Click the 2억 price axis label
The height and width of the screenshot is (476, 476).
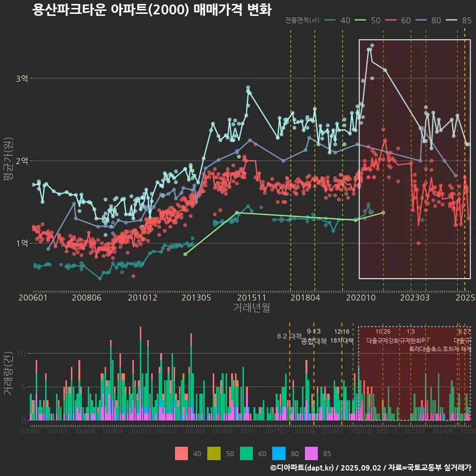pyautogui.click(x=22, y=161)
